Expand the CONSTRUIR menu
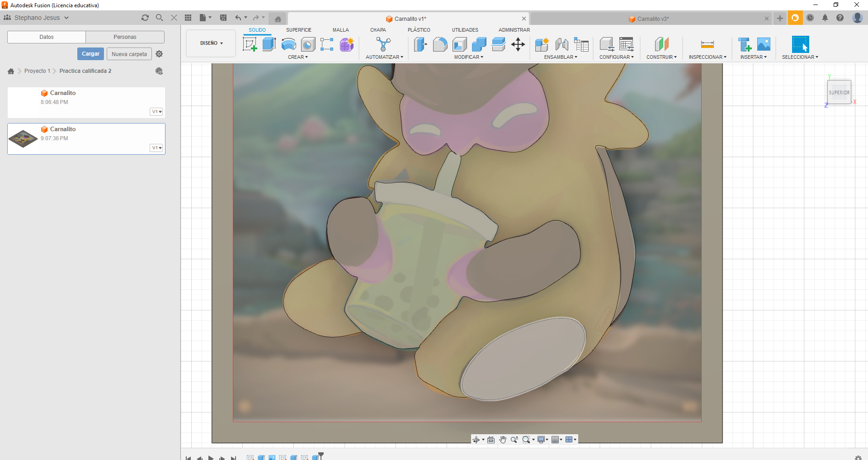The height and width of the screenshot is (460, 868). tap(661, 57)
